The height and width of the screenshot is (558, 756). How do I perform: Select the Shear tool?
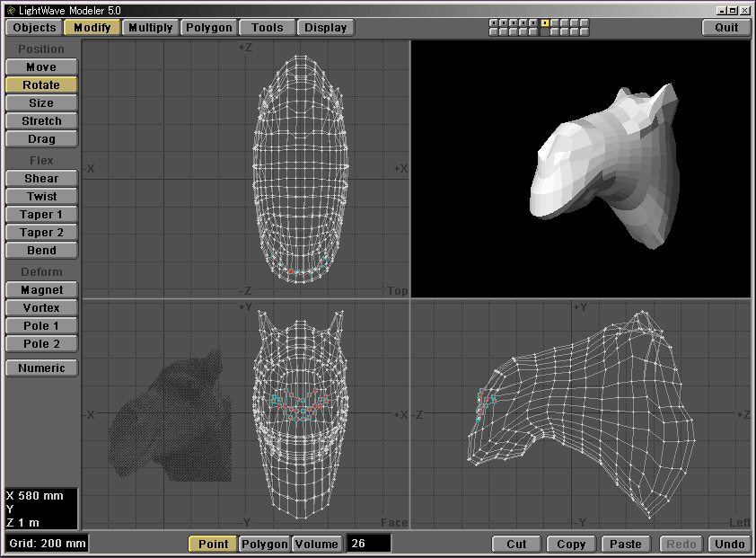[x=40, y=179]
